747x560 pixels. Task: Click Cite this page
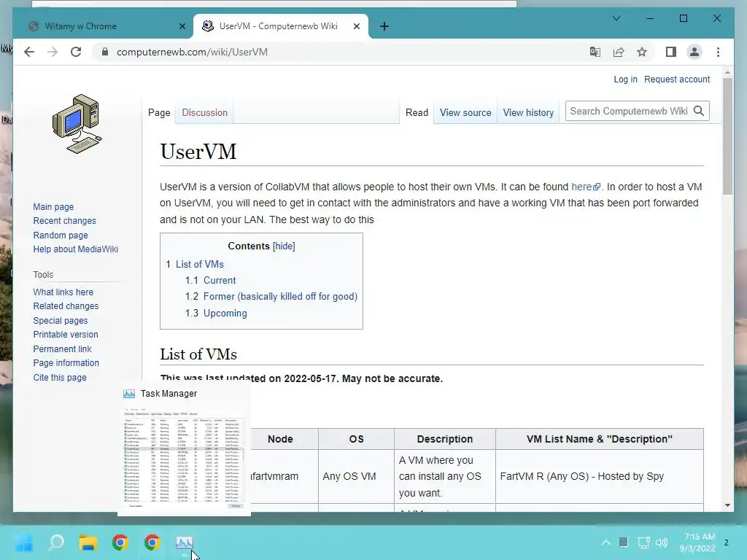tap(60, 377)
